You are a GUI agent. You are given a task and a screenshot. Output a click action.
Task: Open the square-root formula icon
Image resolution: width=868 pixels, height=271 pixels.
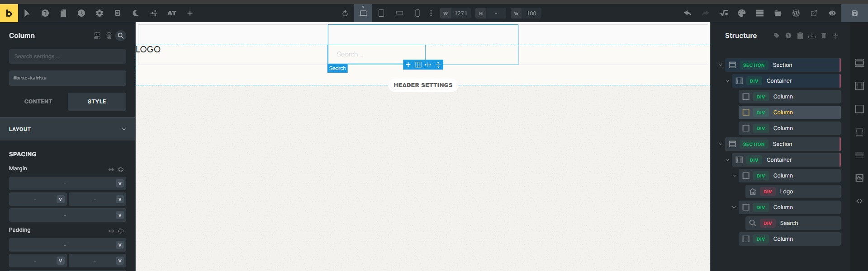(724, 13)
